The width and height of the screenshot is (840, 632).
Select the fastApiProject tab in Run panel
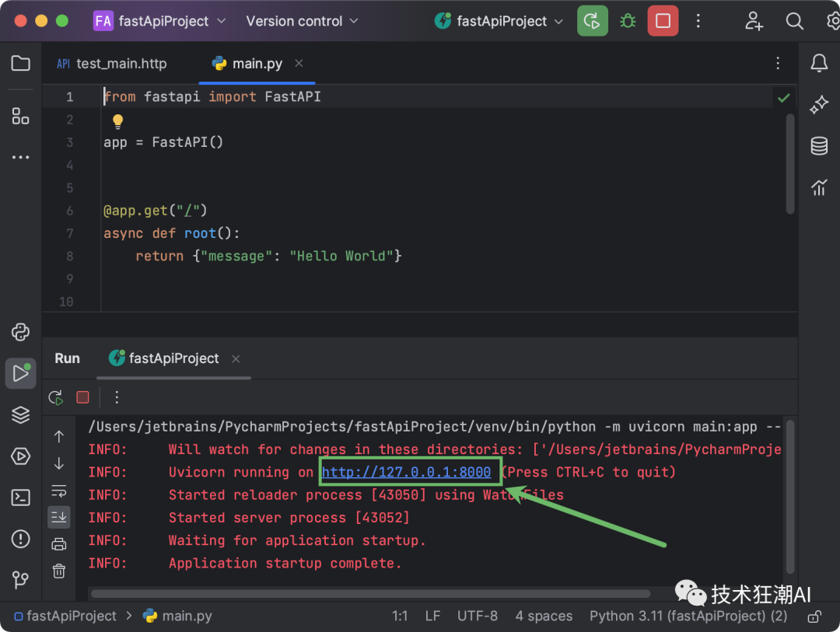coord(173,358)
